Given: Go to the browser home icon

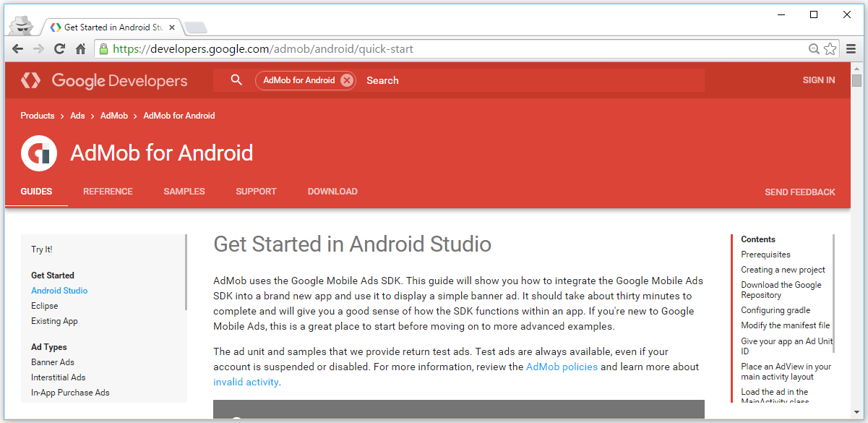Looking at the screenshot, I should tap(81, 49).
